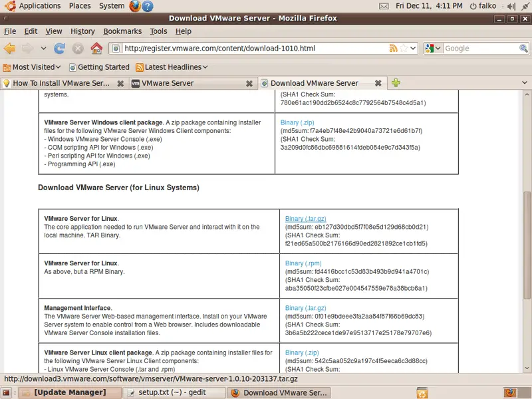Open the System menu in the top panel

(x=112, y=6)
